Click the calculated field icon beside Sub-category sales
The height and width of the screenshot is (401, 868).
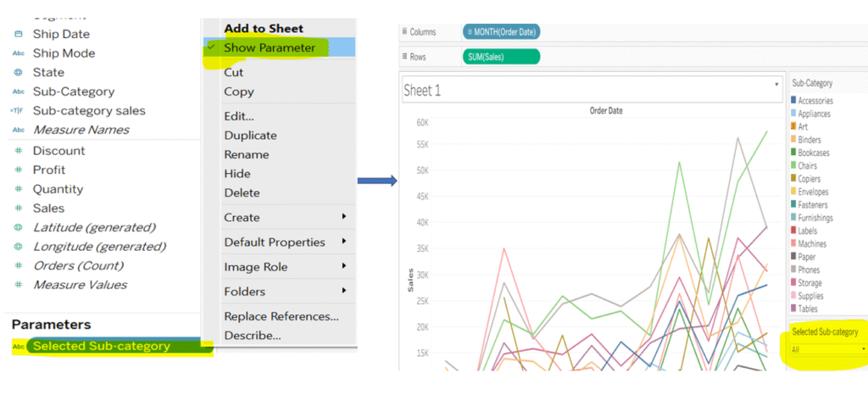(x=18, y=111)
